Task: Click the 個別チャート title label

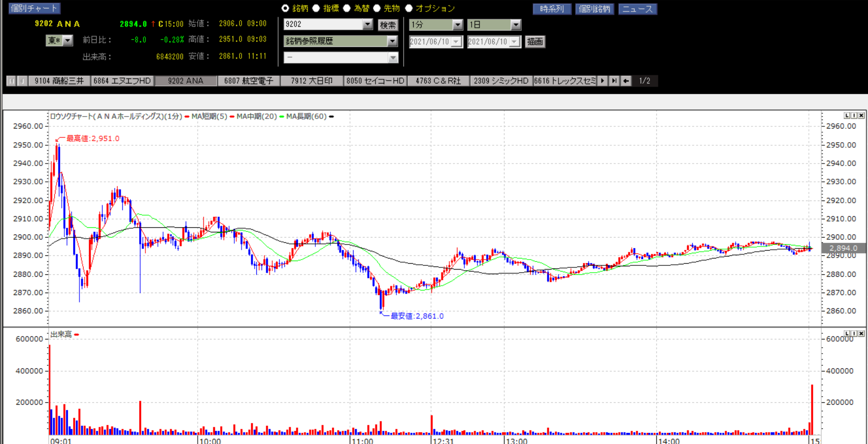Action: point(34,8)
